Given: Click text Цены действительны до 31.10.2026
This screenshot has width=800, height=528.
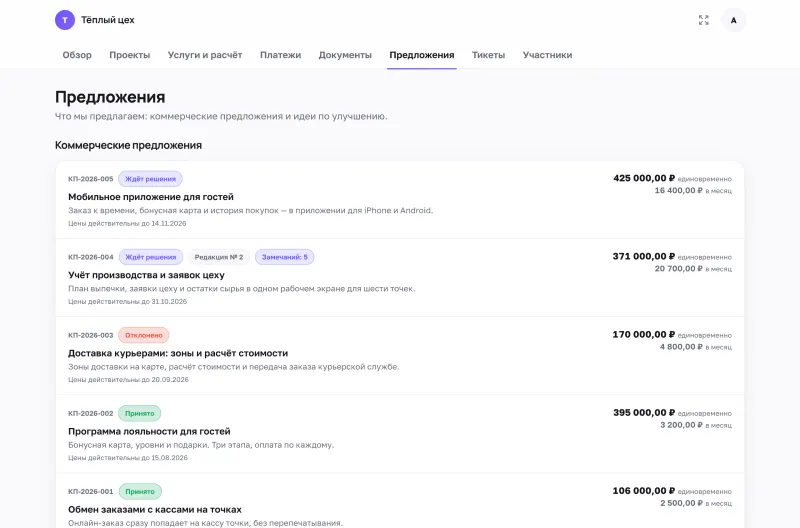Looking at the screenshot, I should 128,301.
